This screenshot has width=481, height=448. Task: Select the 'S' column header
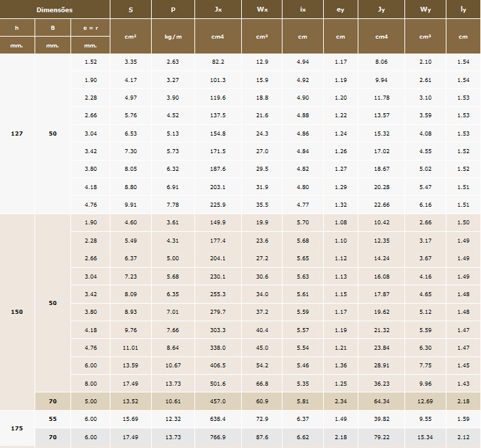click(x=131, y=9)
